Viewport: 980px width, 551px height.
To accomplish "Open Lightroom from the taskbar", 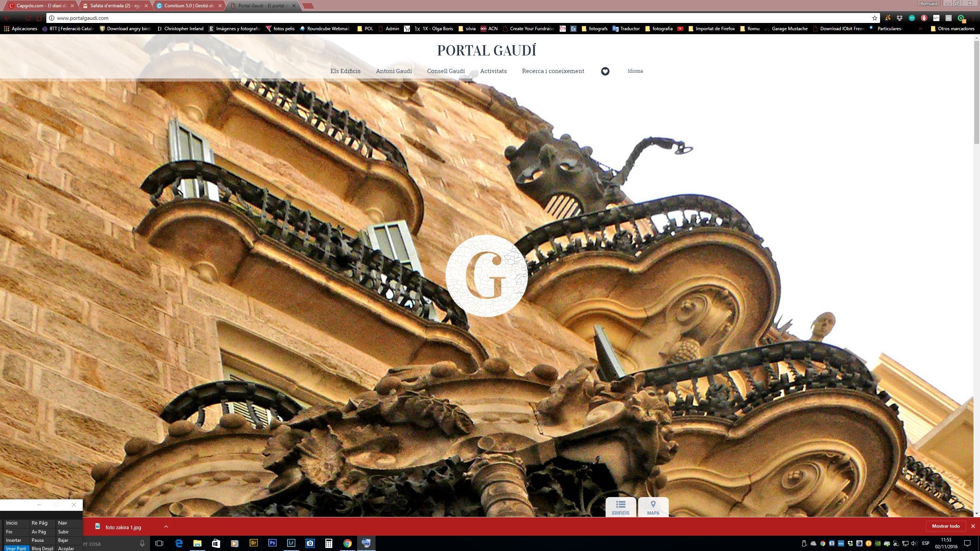I will click(291, 543).
